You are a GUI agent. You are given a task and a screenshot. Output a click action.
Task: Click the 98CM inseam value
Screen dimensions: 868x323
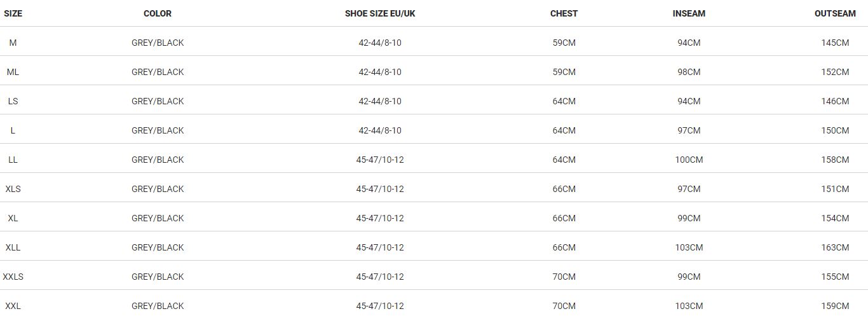coord(689,72)
